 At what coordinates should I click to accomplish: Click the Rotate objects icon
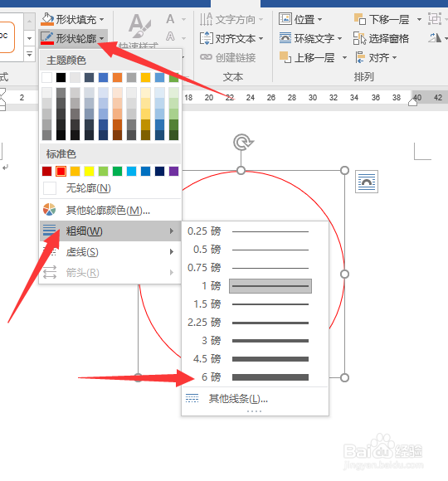point(435,38)
